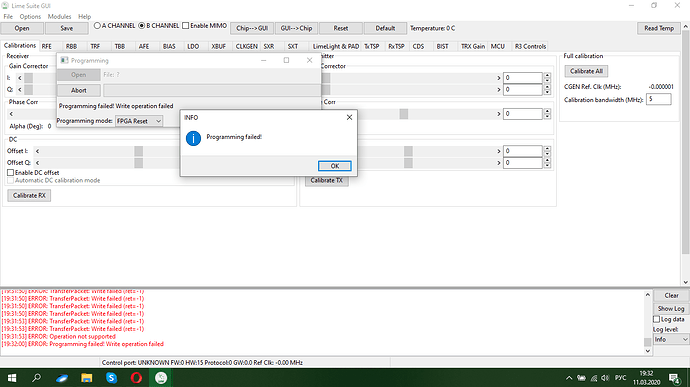This screenshot has width=690, height=387.
Task: Click Lime Suite taskbar icon
Action: tap(161, 378)
